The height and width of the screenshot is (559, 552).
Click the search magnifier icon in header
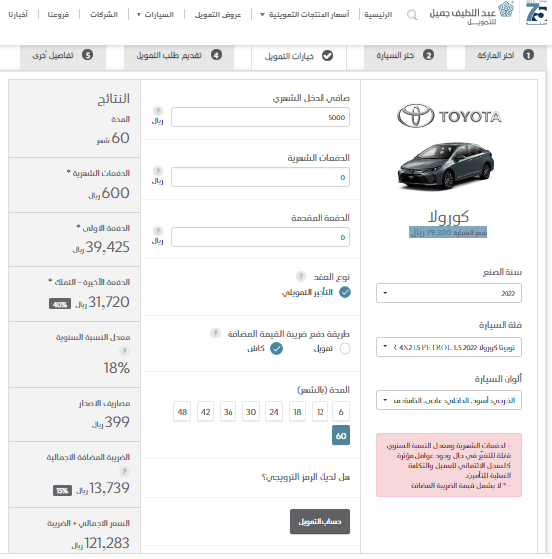coord(412,15)
